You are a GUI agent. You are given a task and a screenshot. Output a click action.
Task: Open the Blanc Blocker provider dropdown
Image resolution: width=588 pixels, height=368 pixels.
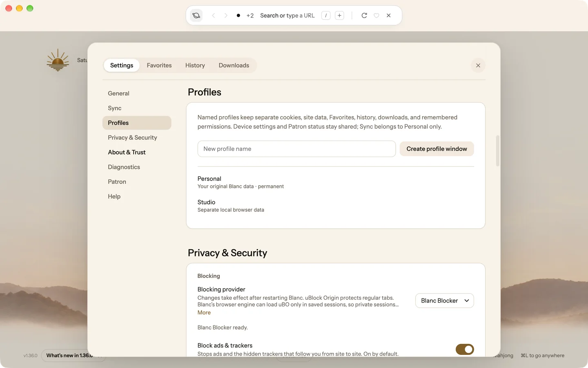point(444,301)
